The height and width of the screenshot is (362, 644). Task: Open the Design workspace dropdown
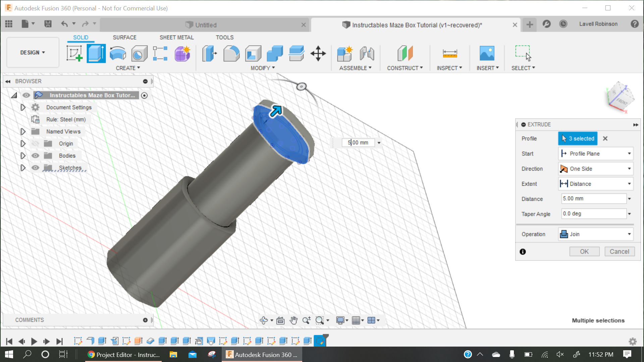point(33,53)
